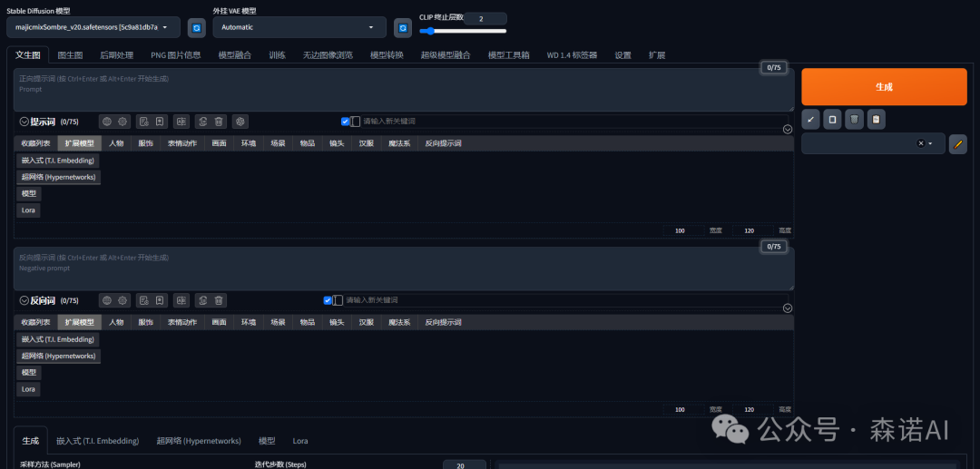
Task: Click 嵌入式 (T.I. Embedding) in the 提示词 panel
Action: 57,161
